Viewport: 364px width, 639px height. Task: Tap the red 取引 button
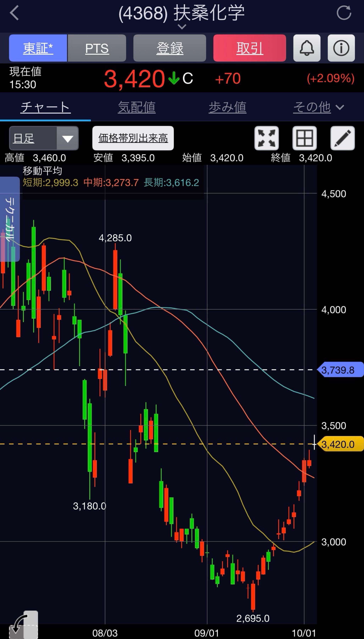coord(250,48)
